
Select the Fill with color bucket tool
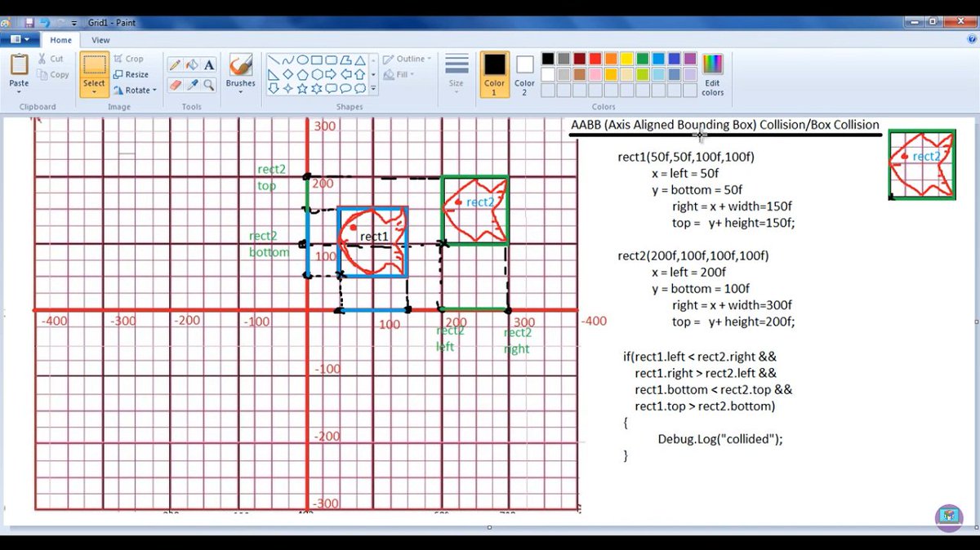192,64
